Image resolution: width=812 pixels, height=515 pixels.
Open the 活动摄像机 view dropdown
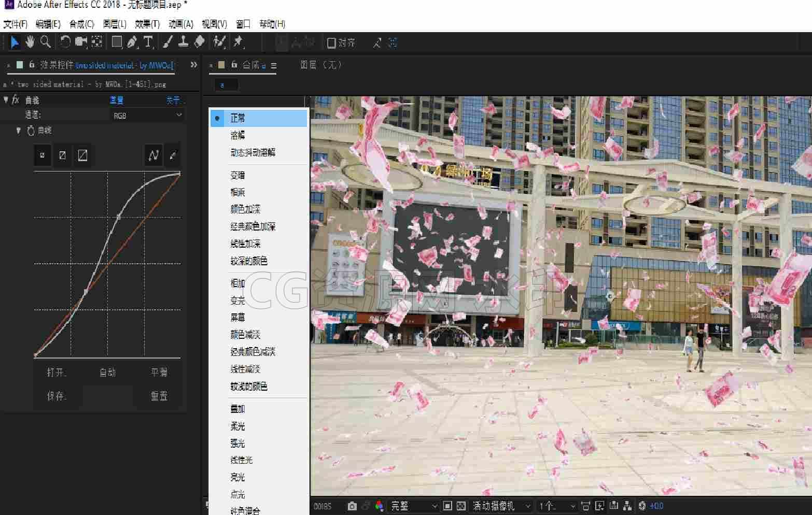point(501,506)
